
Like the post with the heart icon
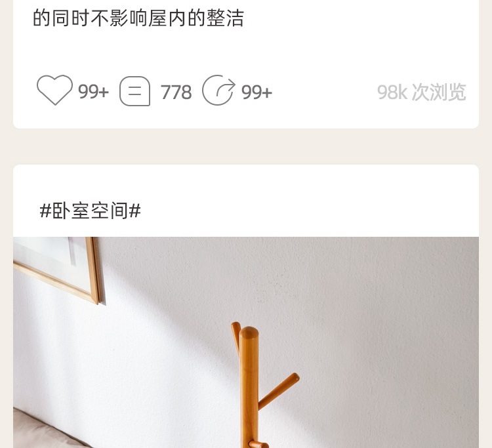pyautogui.click(x=54, y=90)
